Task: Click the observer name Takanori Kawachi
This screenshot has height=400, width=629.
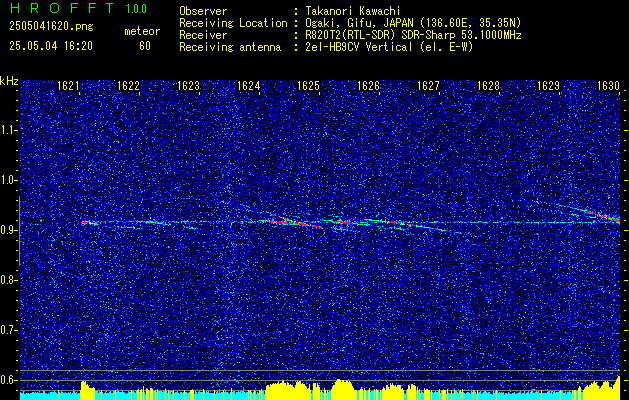Action: [x=354, y=11]
